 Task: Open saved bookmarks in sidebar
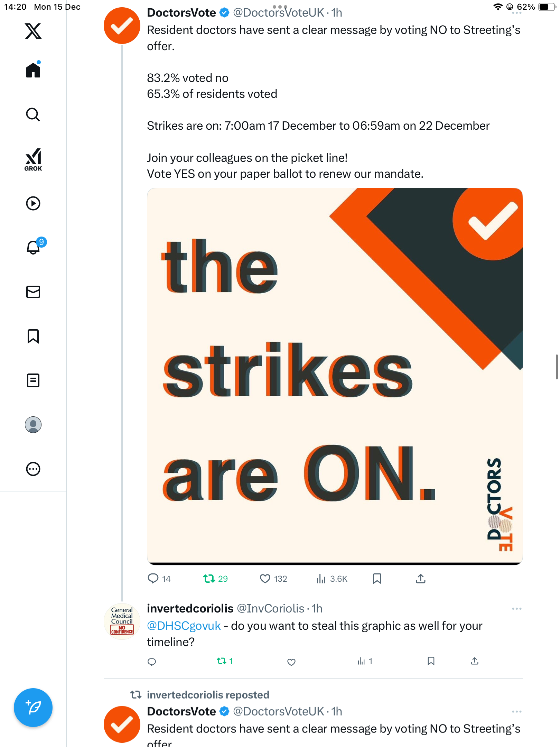click(x=33, y=336)
